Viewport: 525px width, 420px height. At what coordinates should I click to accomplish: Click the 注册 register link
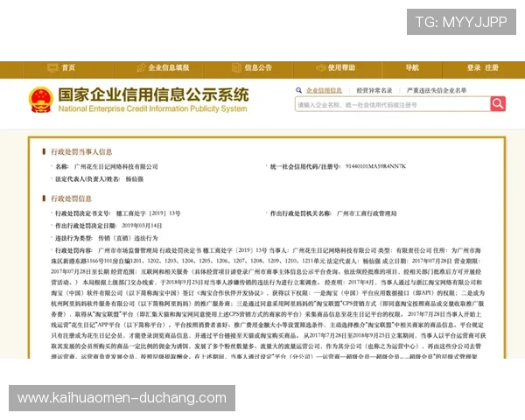click(492, 68)
